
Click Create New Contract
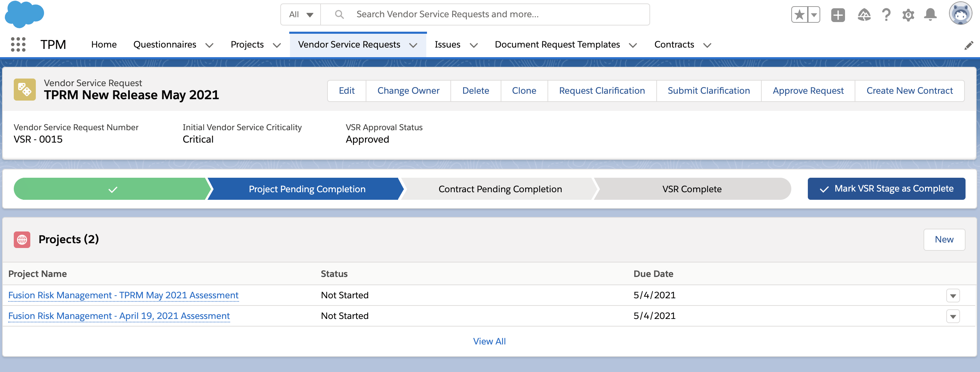910,91
